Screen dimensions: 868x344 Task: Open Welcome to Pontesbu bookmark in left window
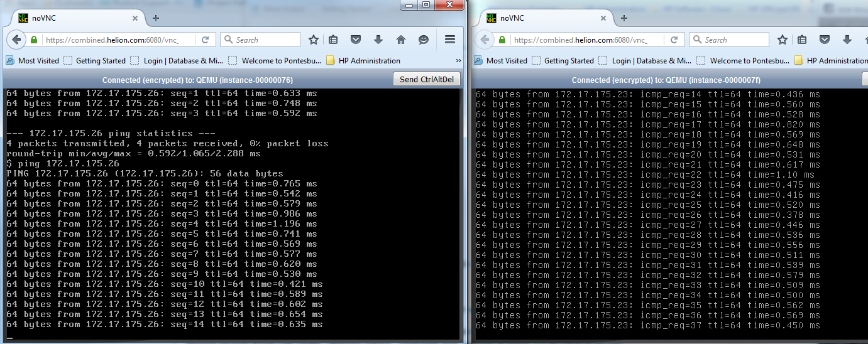tap(275, 61)
